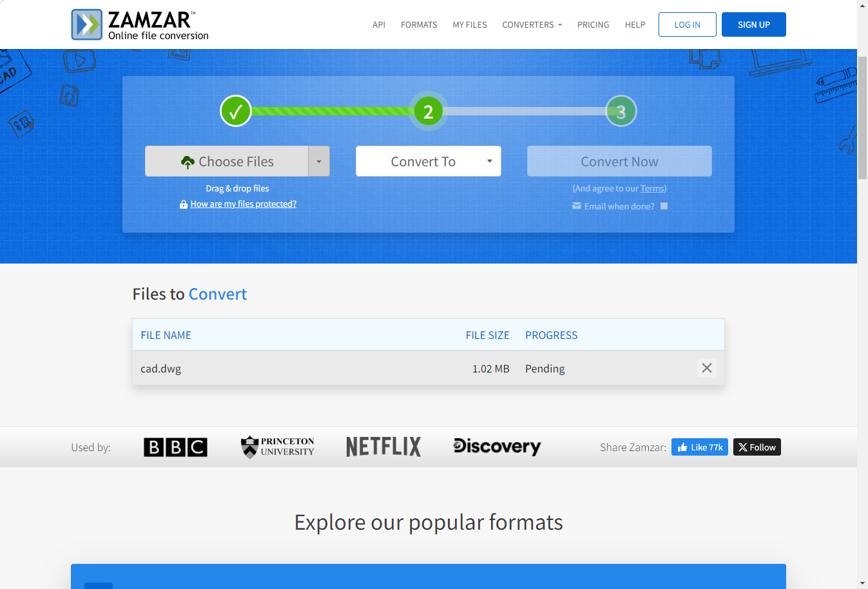868x589 pixels.
Task: Enable the Email when done checkbox
Action: (x=664, y=206)
